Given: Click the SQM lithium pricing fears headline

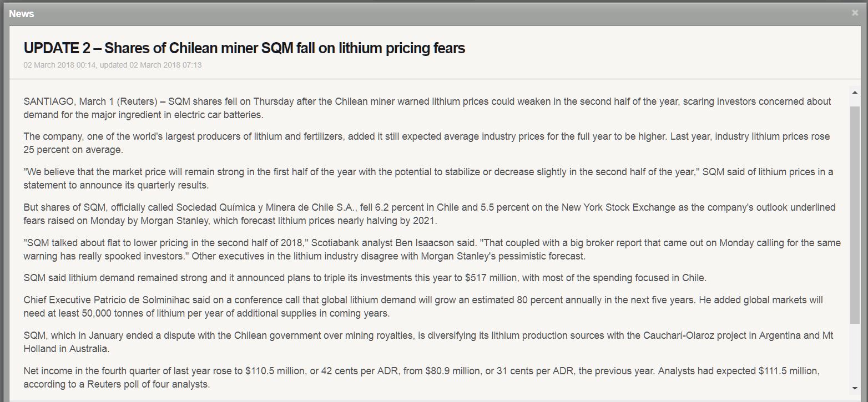Looking at the screenshot, I should point(244,48).
